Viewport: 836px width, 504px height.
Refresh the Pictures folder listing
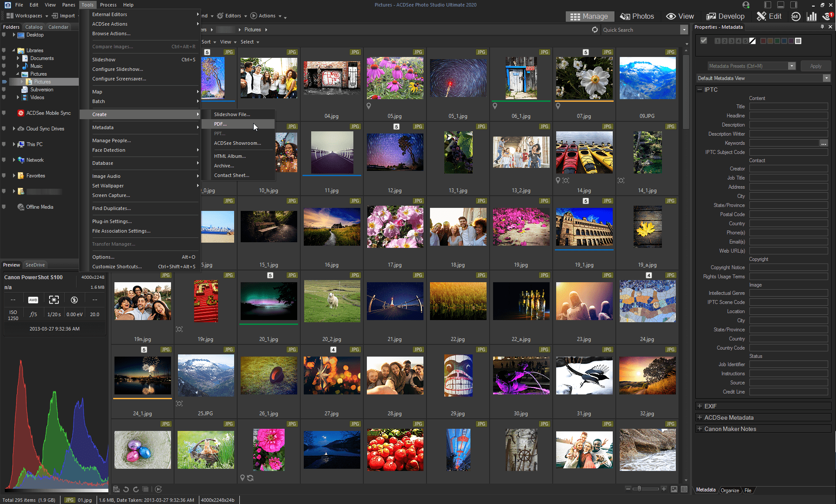click(x=595, y=30)
